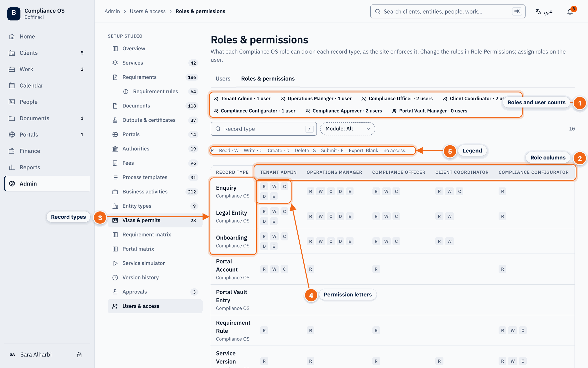Click the global search clients field
The height and width of the screenshot is (368, 588).
click(448, 12)
